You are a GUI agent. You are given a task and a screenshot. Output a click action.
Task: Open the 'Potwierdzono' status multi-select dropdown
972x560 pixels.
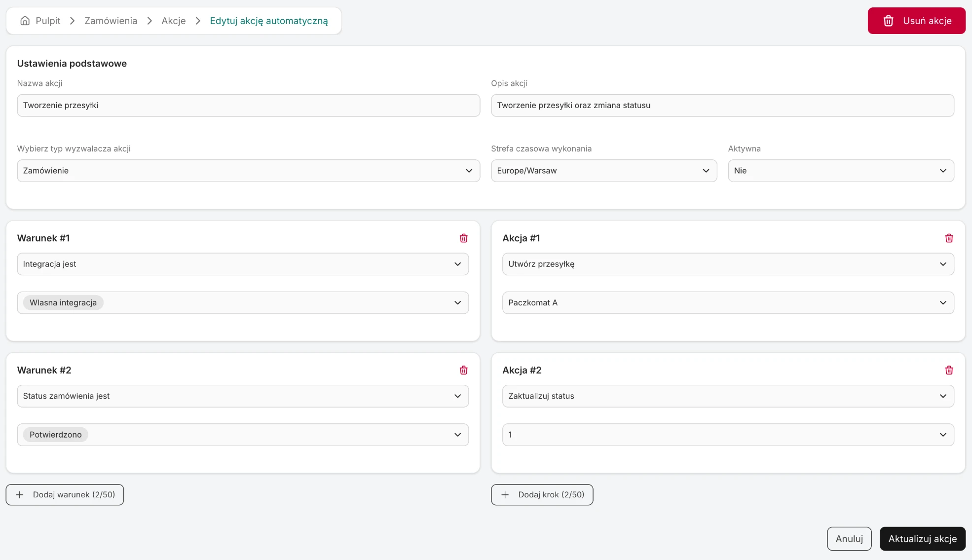tap(243, 435)
